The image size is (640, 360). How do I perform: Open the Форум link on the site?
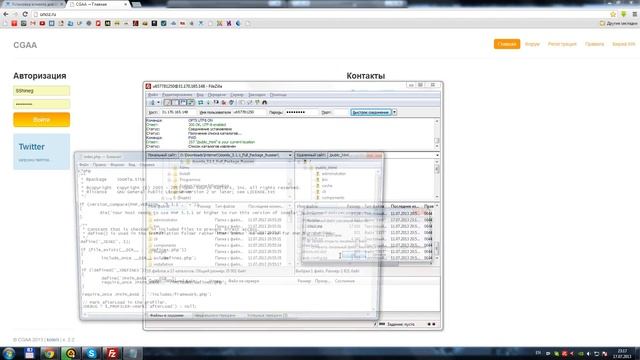coord(532,44)
